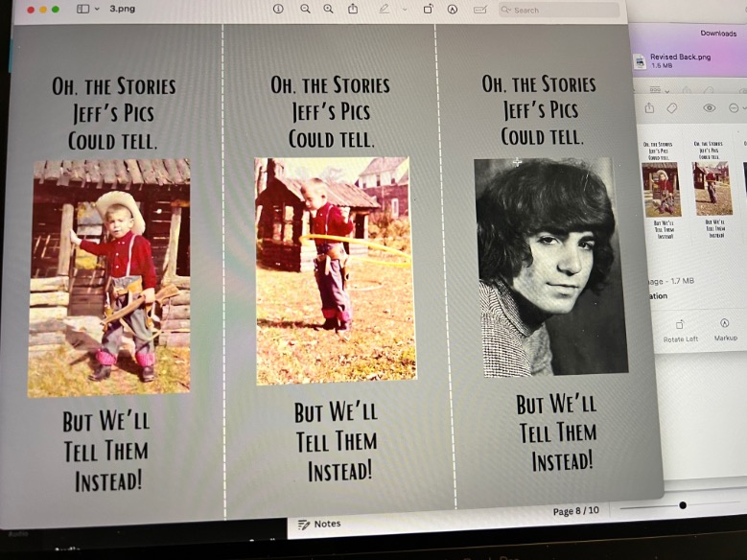Adjust the zoom slider knob at bottom right
This screenshot has width=747, height=560.
683,505
